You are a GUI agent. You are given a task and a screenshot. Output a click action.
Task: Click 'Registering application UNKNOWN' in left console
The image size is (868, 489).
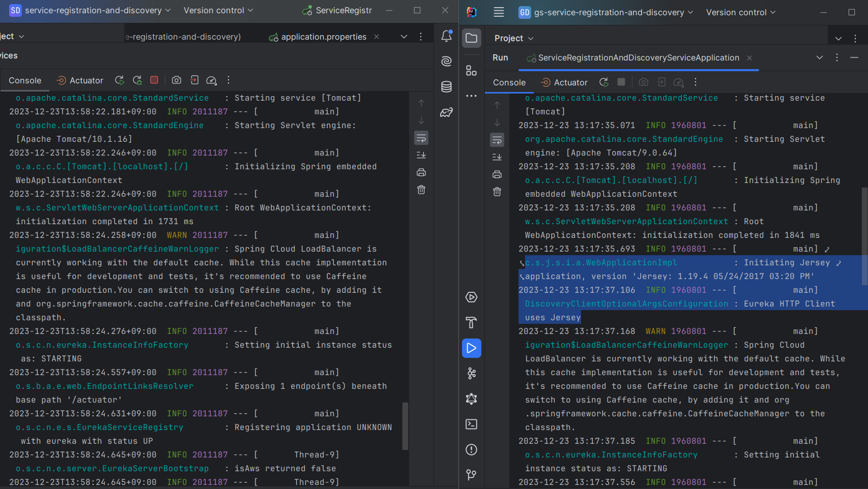[x=313, y=427]
